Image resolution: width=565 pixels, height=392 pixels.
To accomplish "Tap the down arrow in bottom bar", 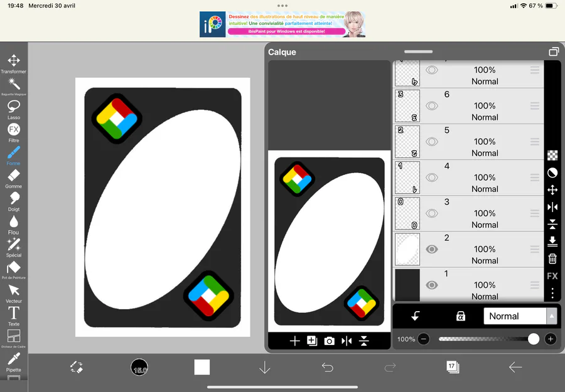I will pos(265,367).
